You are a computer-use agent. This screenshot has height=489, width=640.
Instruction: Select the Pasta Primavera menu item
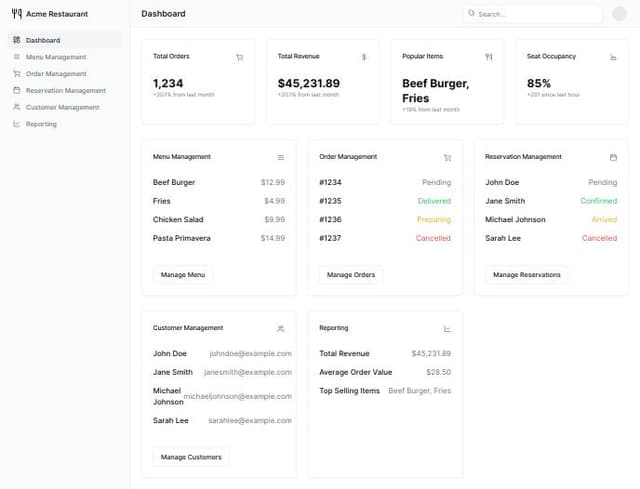point(219,238)
